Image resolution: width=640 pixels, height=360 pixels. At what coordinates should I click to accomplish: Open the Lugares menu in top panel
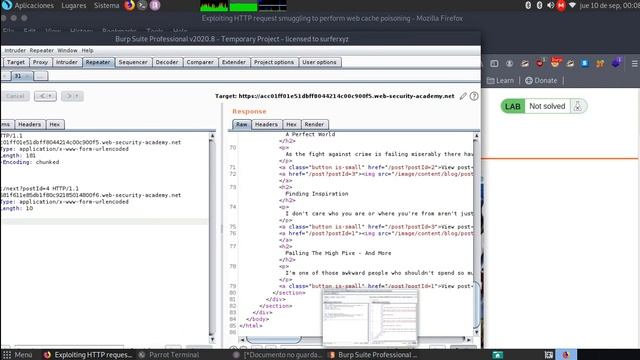(x=73, y=5)
